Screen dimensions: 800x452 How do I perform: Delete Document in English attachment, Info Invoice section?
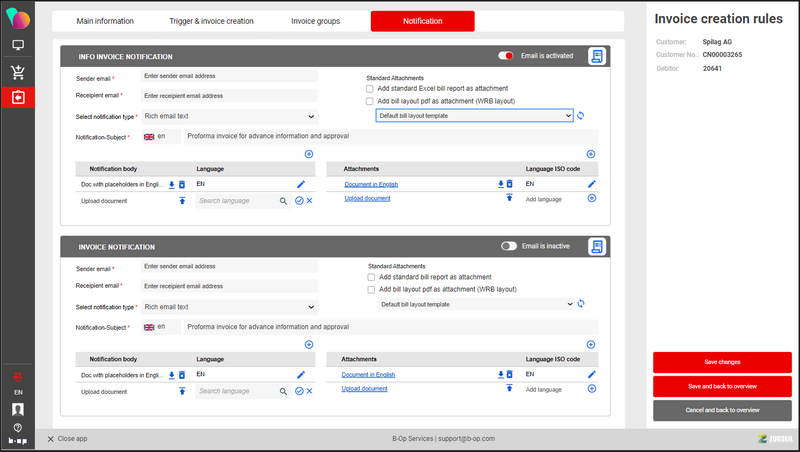tap(509, 184)
